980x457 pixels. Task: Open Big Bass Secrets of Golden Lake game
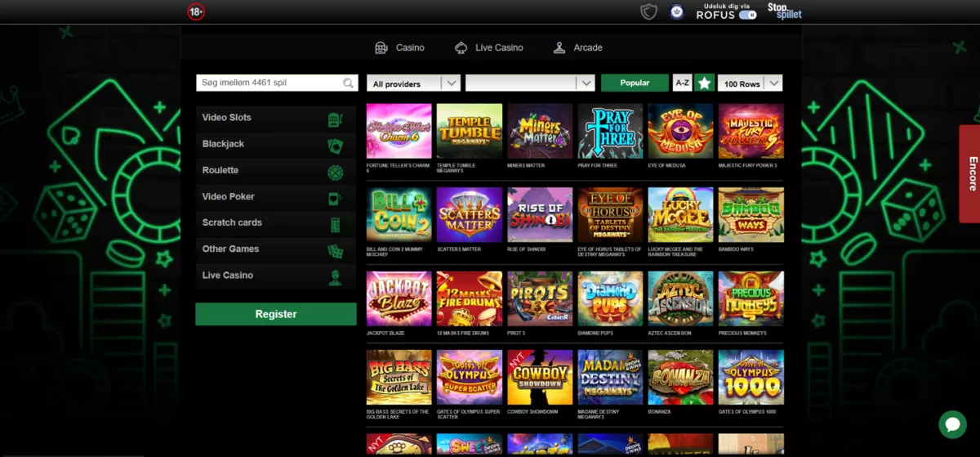(x=399, y=378)
